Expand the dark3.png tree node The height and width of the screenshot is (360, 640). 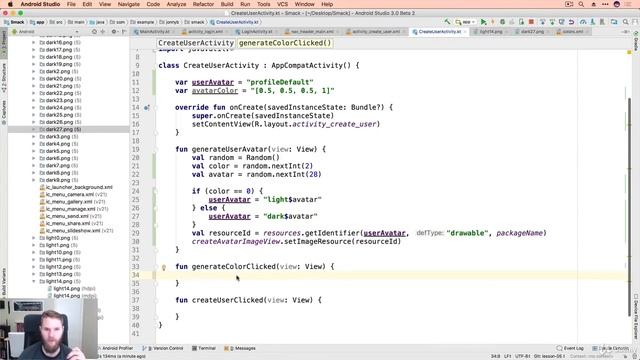[34, 137]
